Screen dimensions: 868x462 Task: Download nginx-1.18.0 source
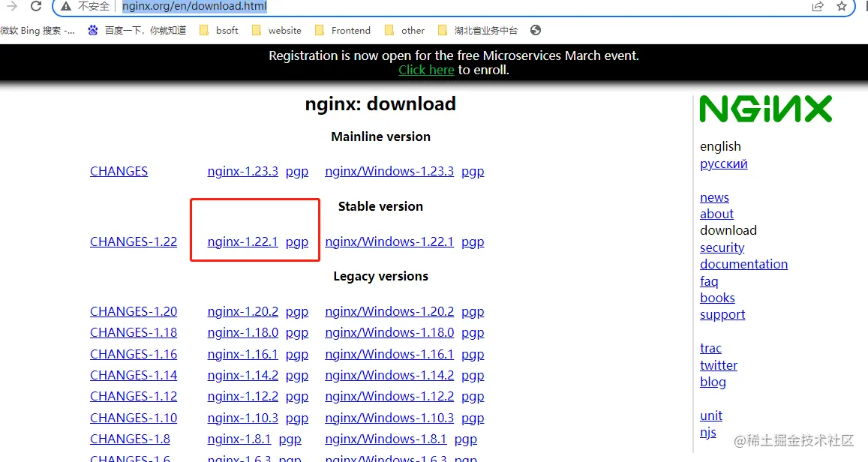243,332
